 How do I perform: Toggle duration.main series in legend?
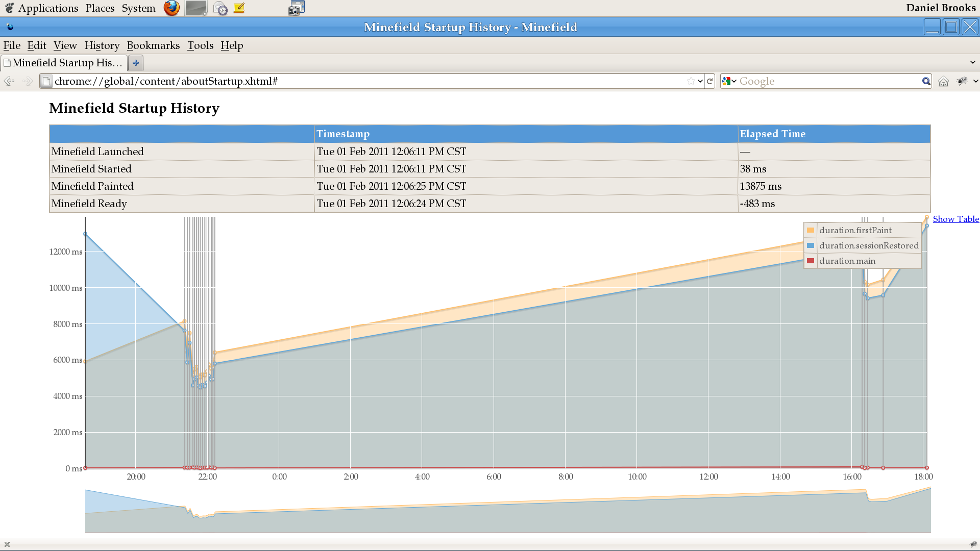(x=847, y=261)
